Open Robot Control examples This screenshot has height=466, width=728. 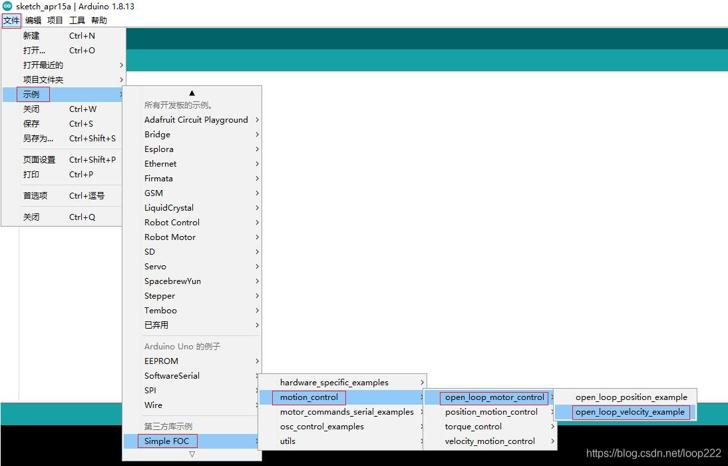[192, 222]
